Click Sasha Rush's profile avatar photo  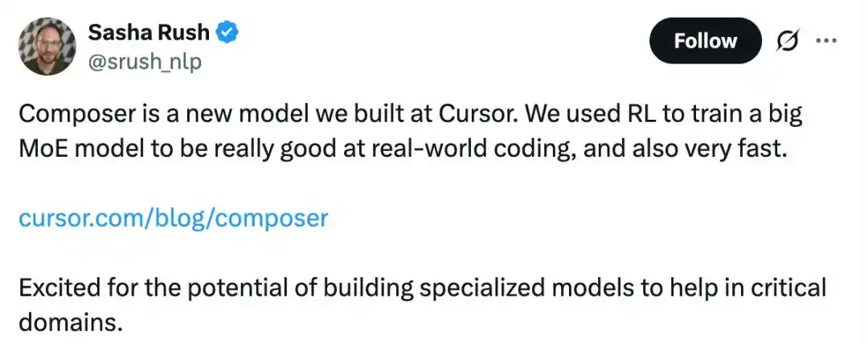coord(47,47)
